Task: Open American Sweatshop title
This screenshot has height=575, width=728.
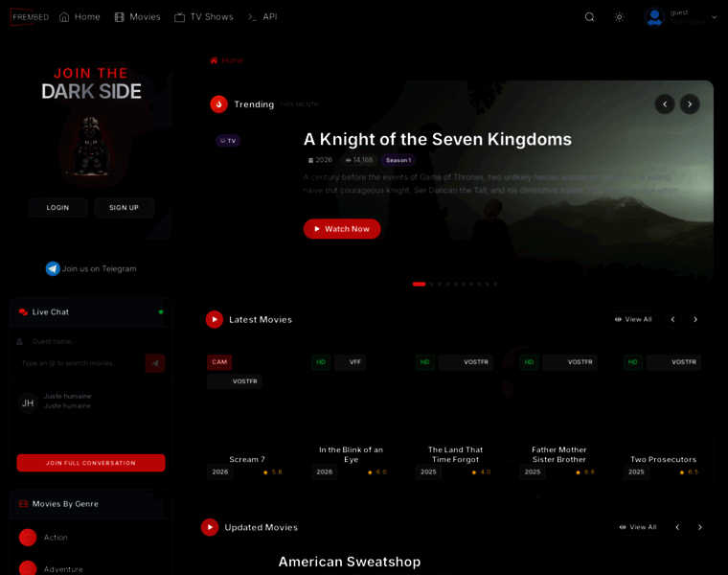Action: pyautogui.click(x=350, y=562)
